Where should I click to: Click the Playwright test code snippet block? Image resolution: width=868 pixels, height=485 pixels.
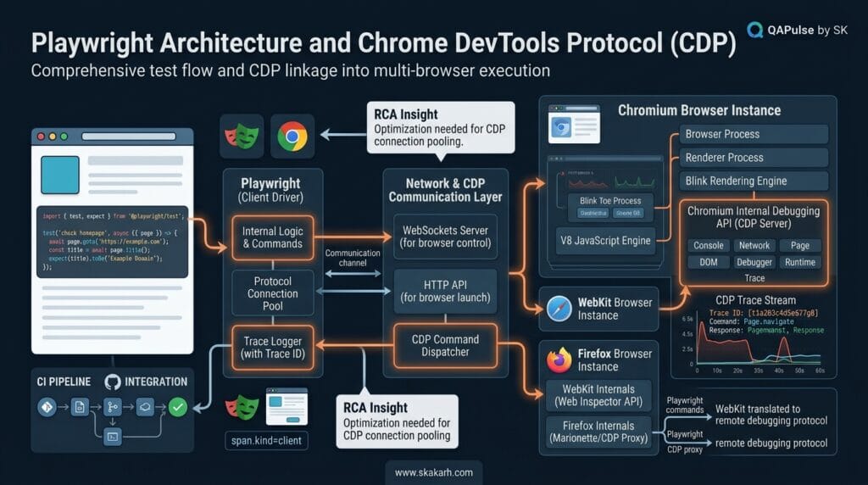tap(113, 242)
